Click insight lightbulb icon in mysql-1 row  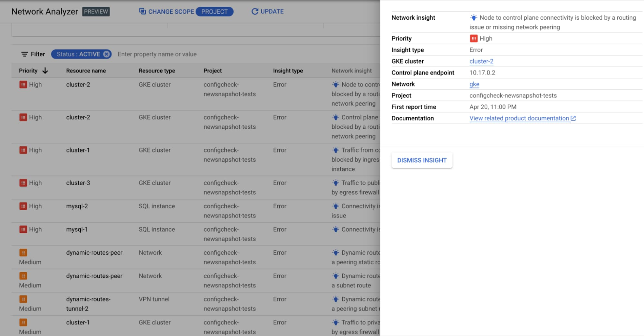[336, 229]
